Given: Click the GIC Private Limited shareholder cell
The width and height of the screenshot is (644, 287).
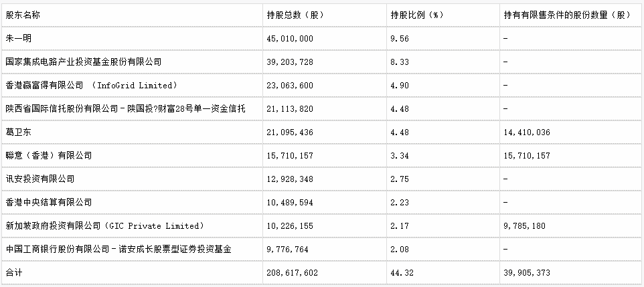Looking at the screenshot, I should click(104, 225).
